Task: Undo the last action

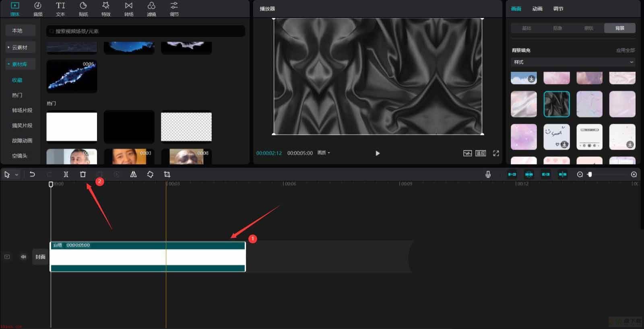Action: [x=32, y=174]
